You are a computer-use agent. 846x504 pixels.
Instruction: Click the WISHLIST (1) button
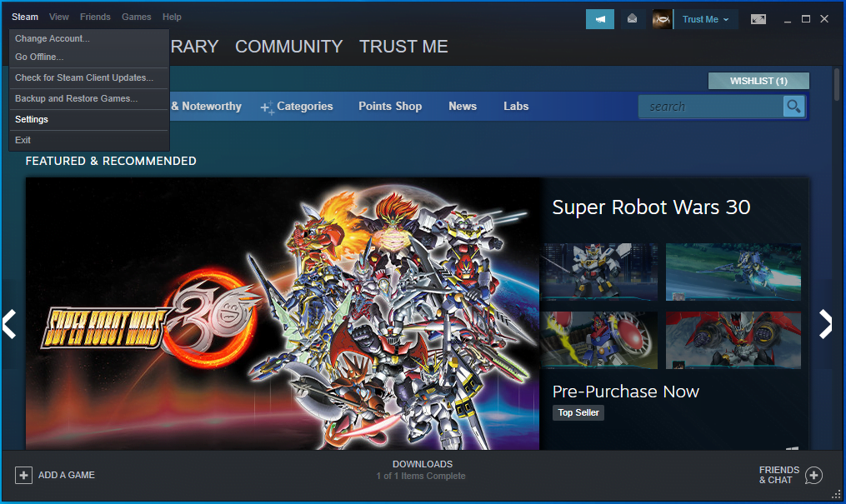[758, 81]
